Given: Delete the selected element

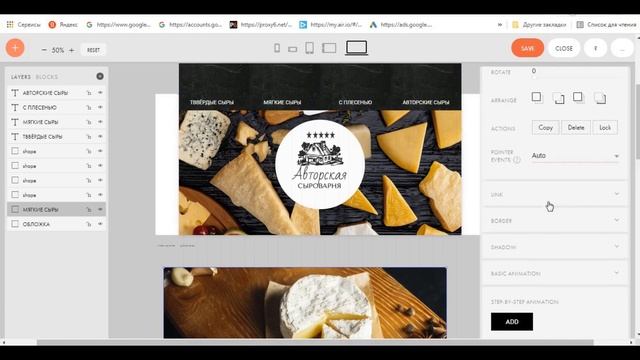Looking at the screenshot, I should (576, 128).
